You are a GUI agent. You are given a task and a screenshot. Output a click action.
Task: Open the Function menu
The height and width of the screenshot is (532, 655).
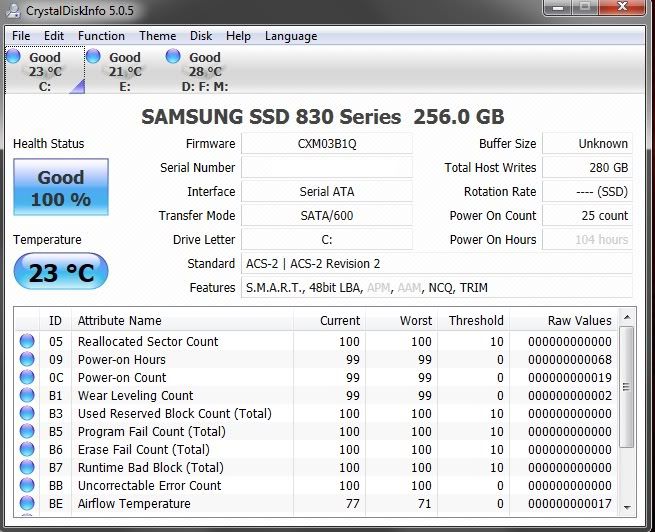click(x=101, y=36)
